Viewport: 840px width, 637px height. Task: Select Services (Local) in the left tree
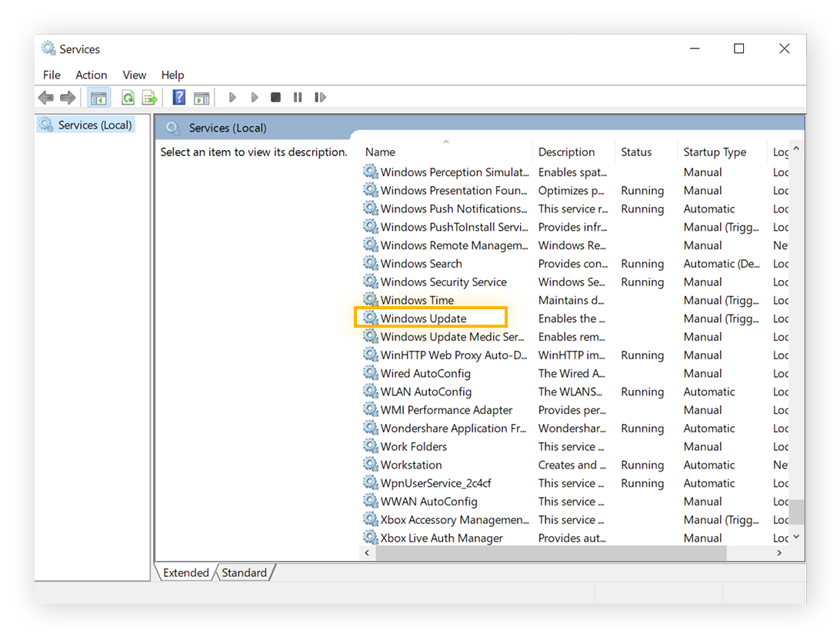point(92,124)
